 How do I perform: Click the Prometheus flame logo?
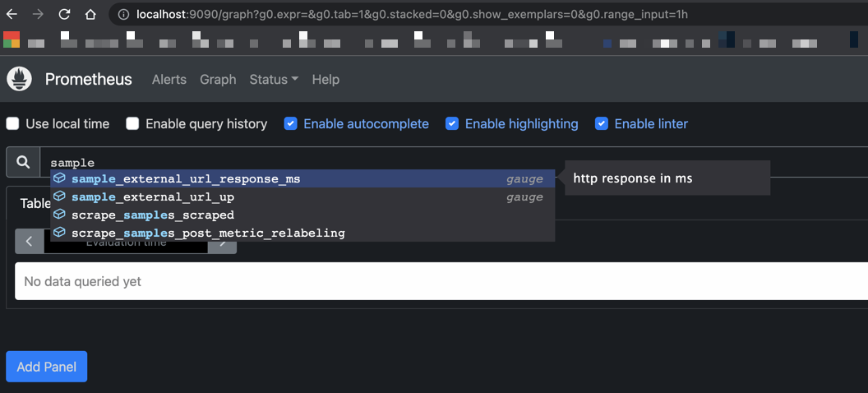click(x=20, y=79)
